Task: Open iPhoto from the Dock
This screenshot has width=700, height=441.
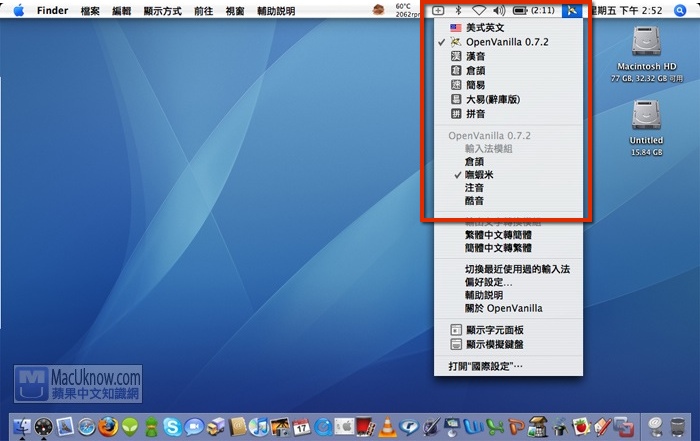Action: pos(280,427)
